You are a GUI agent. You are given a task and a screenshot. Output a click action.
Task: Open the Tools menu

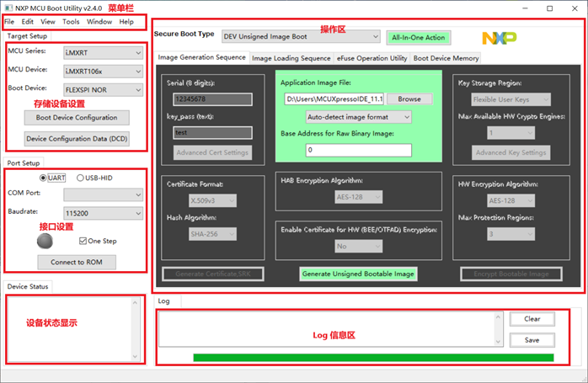[x=71, y=22]
